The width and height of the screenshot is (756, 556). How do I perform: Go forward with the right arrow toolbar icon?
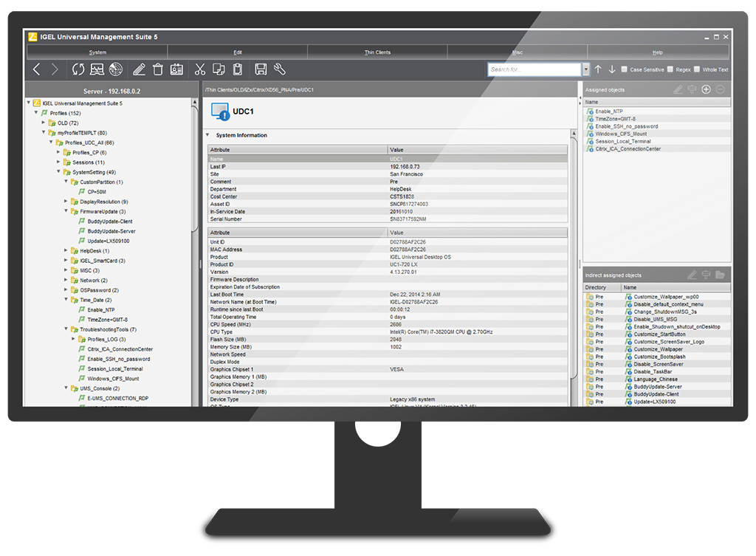coord(55,69)
